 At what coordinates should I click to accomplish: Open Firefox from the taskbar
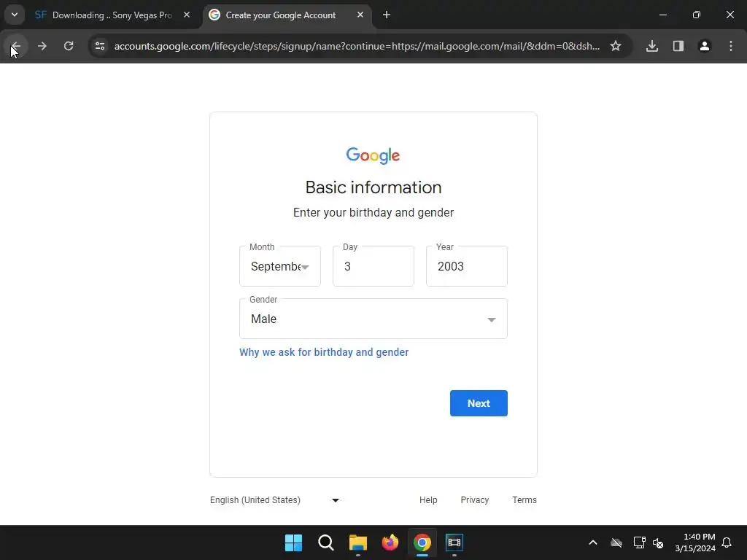point(390,542)
